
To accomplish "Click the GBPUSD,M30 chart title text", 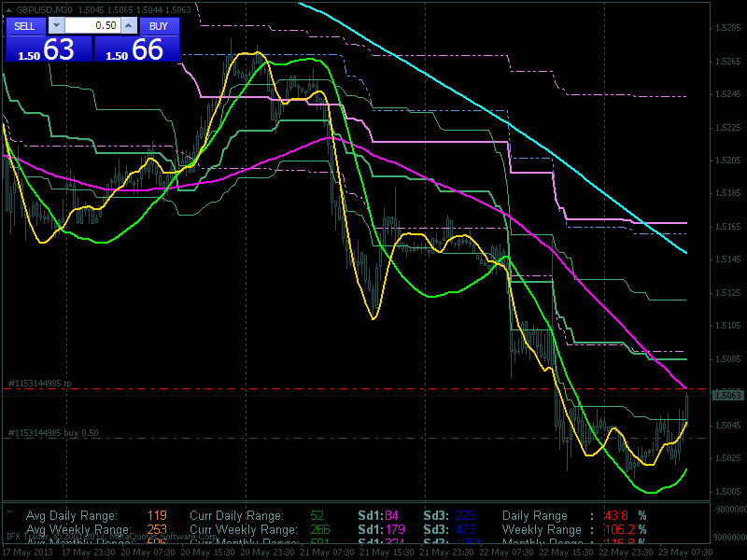I will click(44, 9).
